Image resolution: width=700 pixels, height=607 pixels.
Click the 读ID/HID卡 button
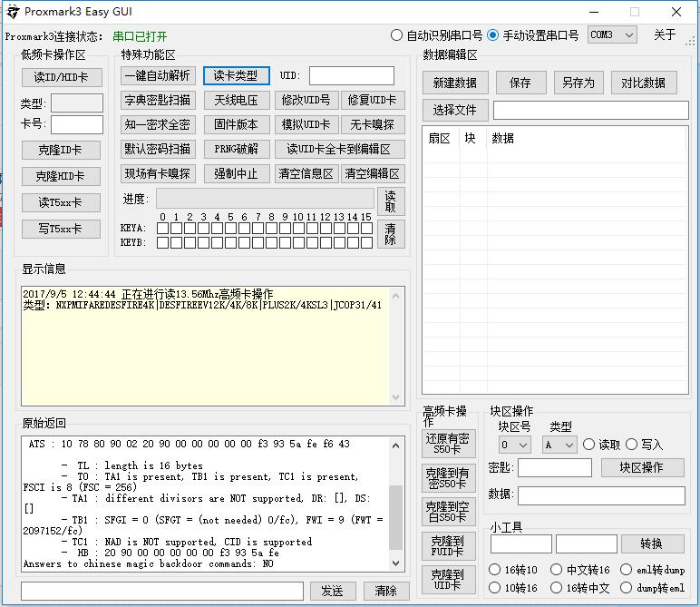62,77
